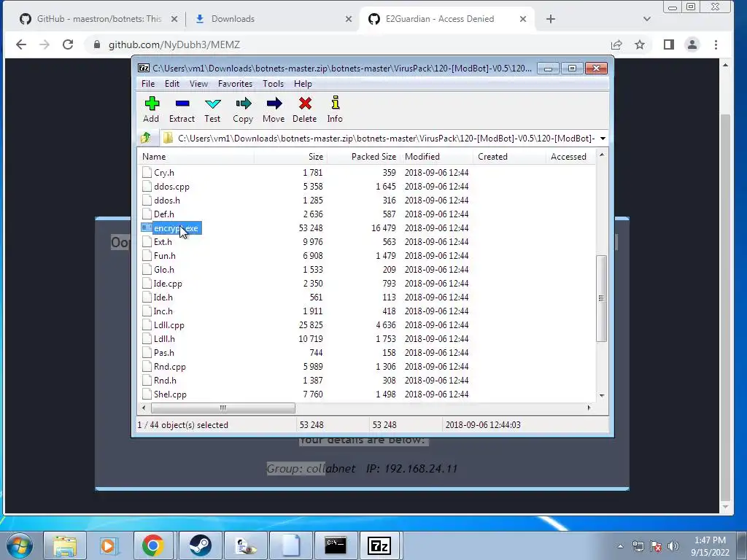Click the github.com/NyDubh3/MEMZ address bar
This screenshot has height=560, width=747.
coord(174,44)
